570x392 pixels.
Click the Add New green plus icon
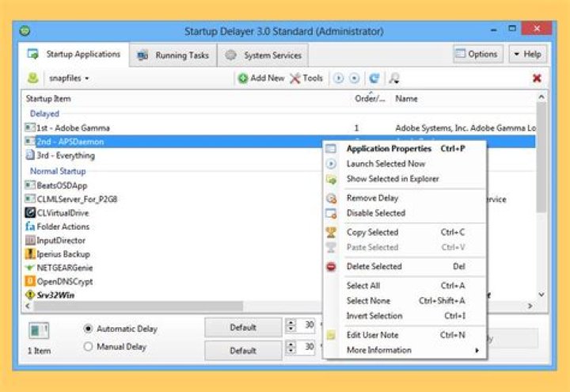click(x=242, y=78)
